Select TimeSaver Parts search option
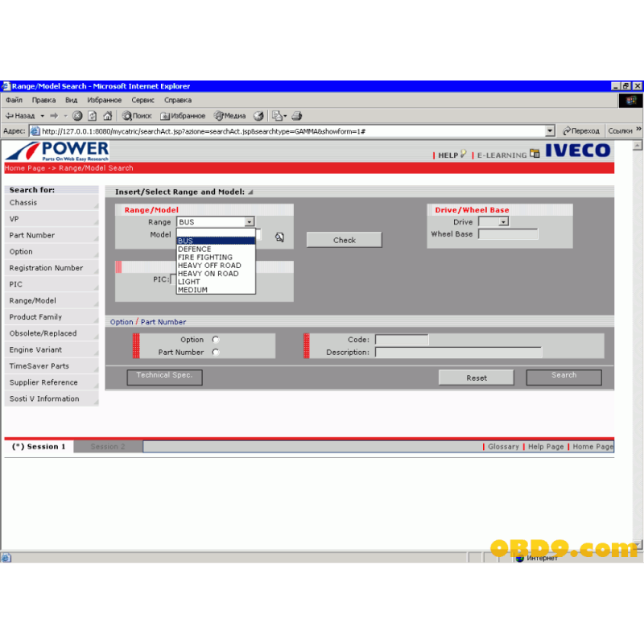Screen dimensions: 644x644 52,366
